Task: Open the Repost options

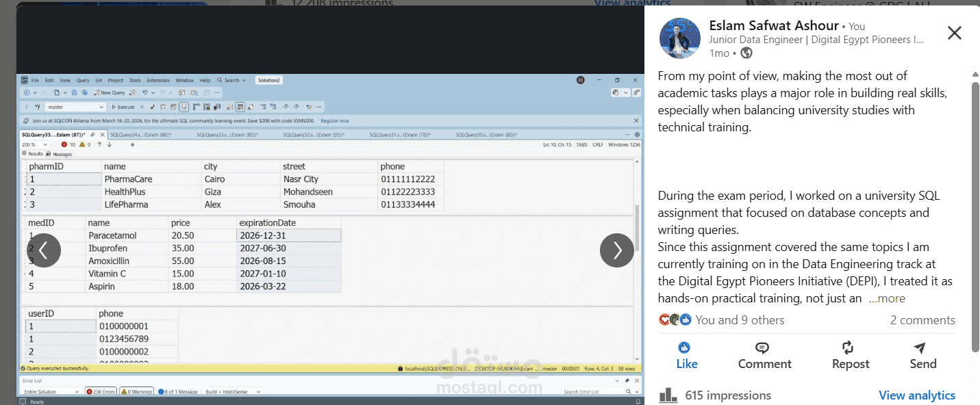Action: pyautogui.click(x=851, y=356)
